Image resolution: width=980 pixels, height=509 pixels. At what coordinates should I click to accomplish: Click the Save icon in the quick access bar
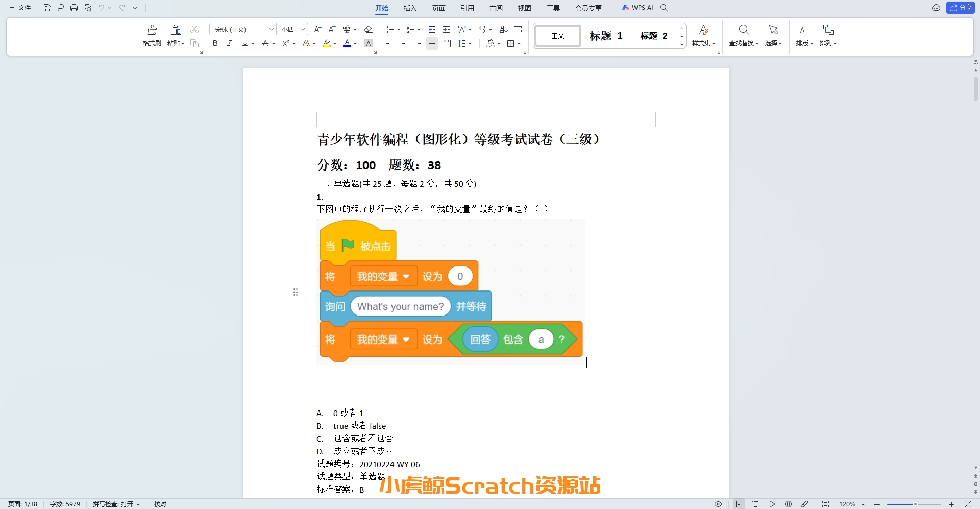click(47, 8)
